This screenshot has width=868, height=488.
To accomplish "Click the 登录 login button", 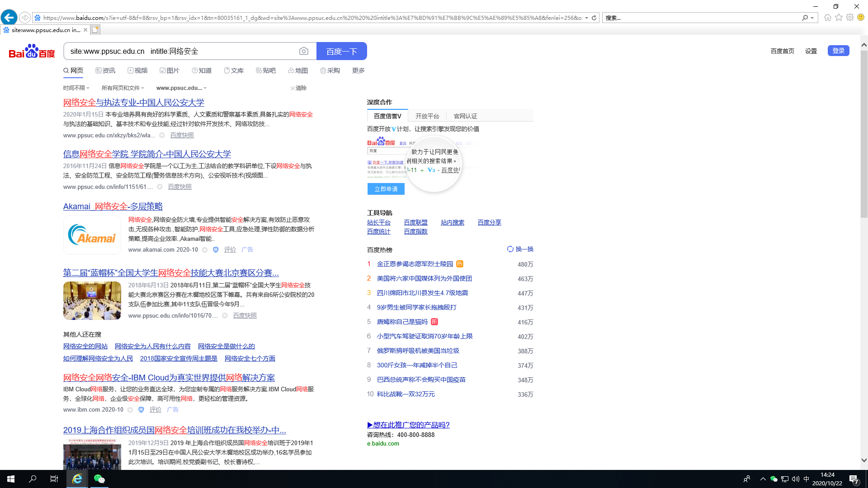I will 838,51.
